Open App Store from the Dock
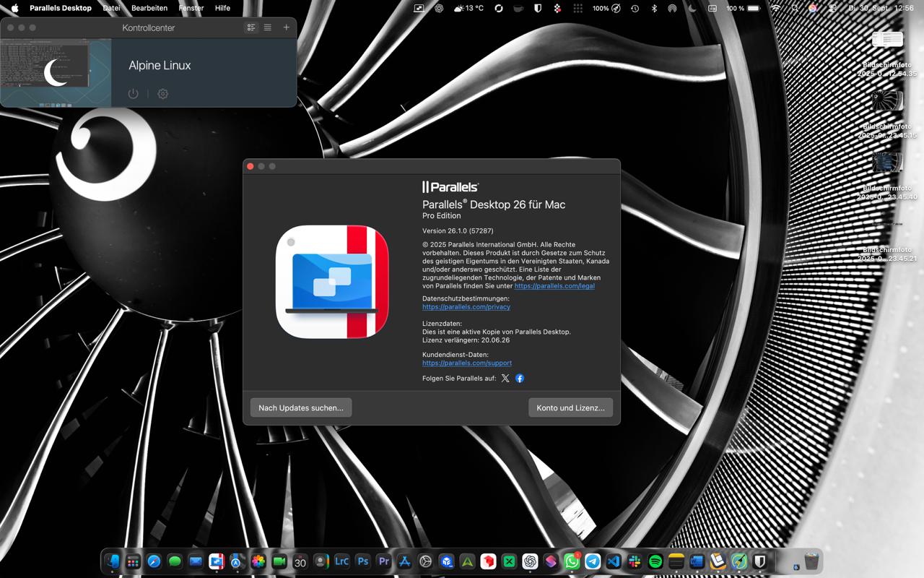This screenshot has height=578, width=924. coord(405,561)
